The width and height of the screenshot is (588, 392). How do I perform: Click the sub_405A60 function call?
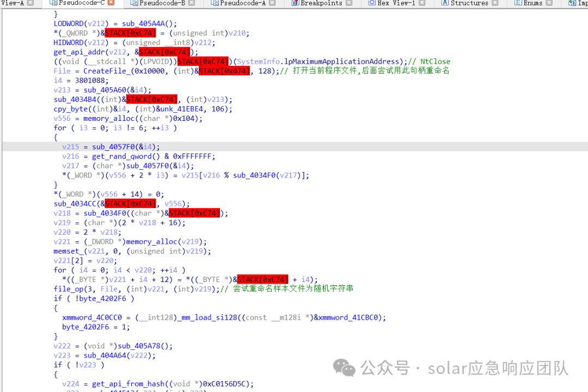pyautogui.click(x=105, y=90)
